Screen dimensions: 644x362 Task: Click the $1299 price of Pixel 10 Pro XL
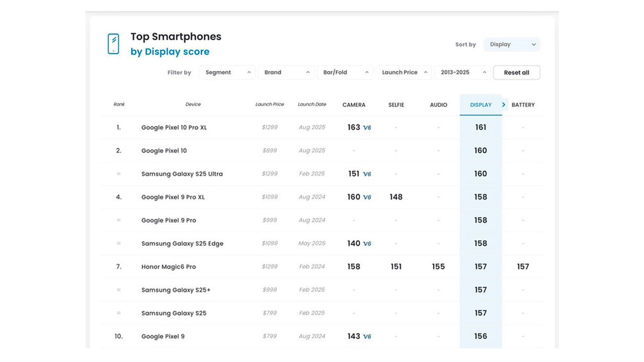[x=270, y=128]
